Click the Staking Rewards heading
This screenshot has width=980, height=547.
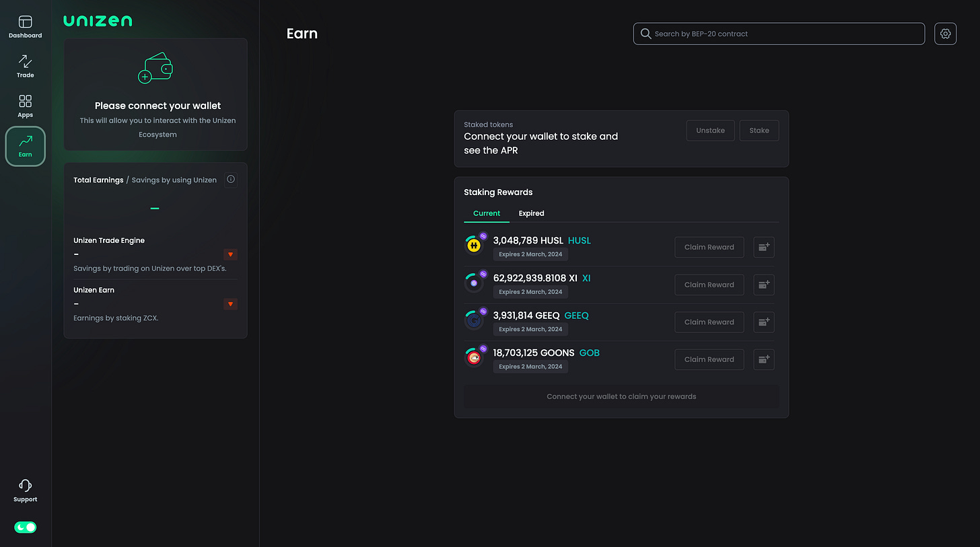point(498,192)
